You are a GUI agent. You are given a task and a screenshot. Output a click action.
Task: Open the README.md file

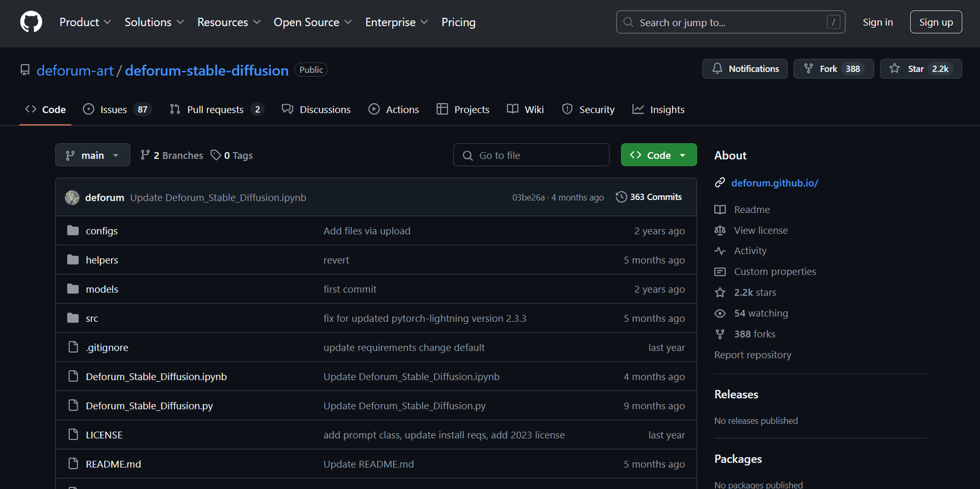[x=113, y=464]
